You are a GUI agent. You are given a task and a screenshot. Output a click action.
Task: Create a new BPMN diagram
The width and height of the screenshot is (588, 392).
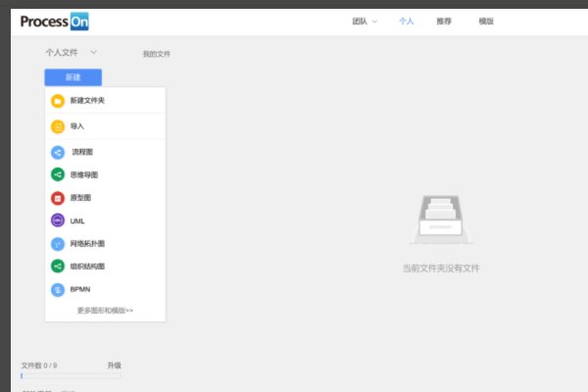tap(106, 289)
